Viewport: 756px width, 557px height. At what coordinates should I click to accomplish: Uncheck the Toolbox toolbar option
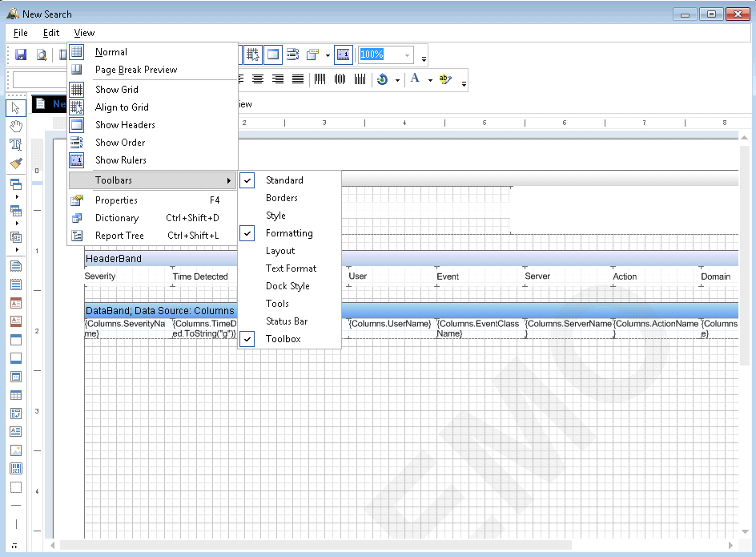point(290,339)
